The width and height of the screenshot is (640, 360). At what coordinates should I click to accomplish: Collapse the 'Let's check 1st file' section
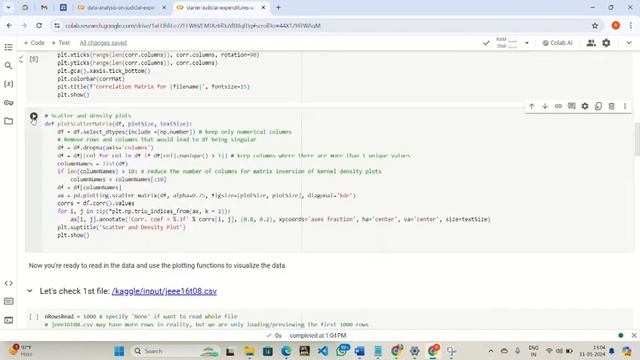29,291
